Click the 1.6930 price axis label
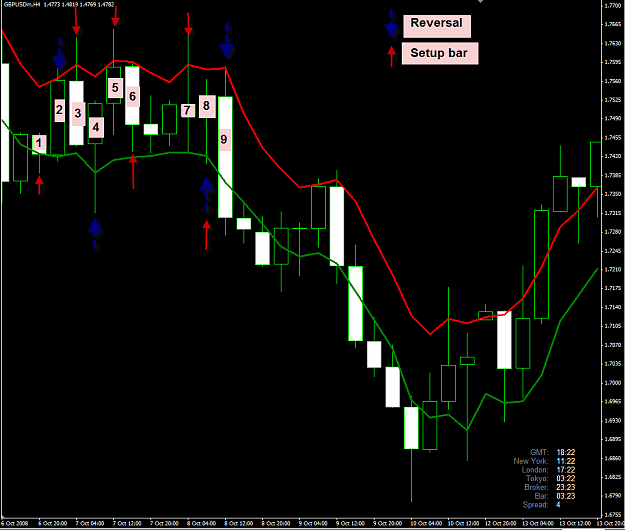The width and height of the screenshot is (625, 530). coord(613,420)
